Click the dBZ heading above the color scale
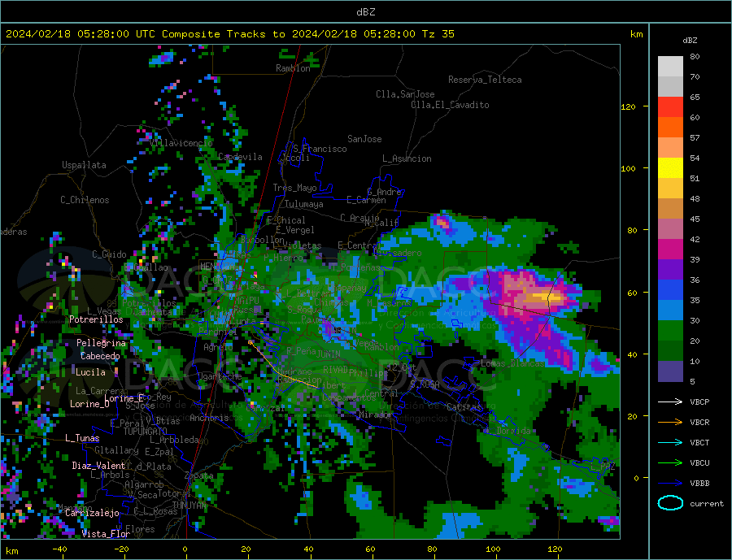This screenshot has height=560, width=732. (x=690, y=41)
